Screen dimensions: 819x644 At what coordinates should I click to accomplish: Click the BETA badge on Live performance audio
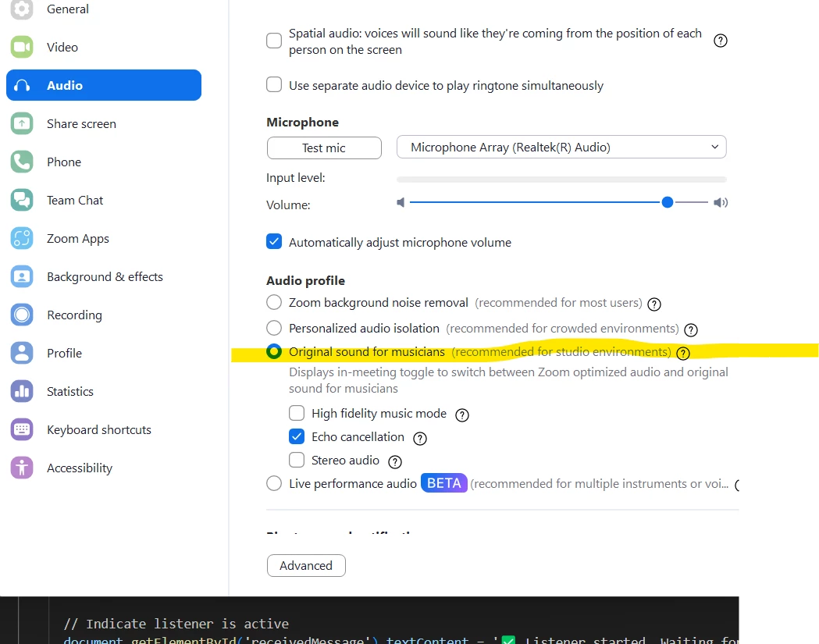[444, 483]
